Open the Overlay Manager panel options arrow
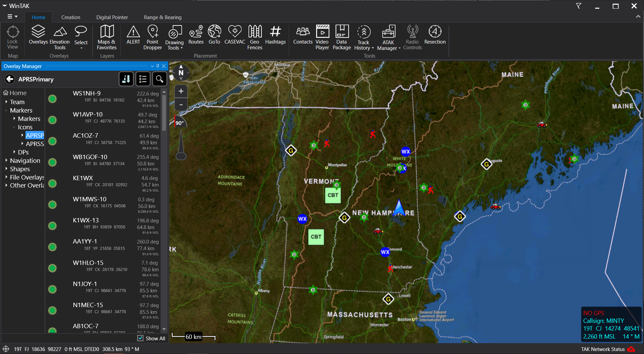This screenshot has height=354, width=644. [x=152, y=66]
